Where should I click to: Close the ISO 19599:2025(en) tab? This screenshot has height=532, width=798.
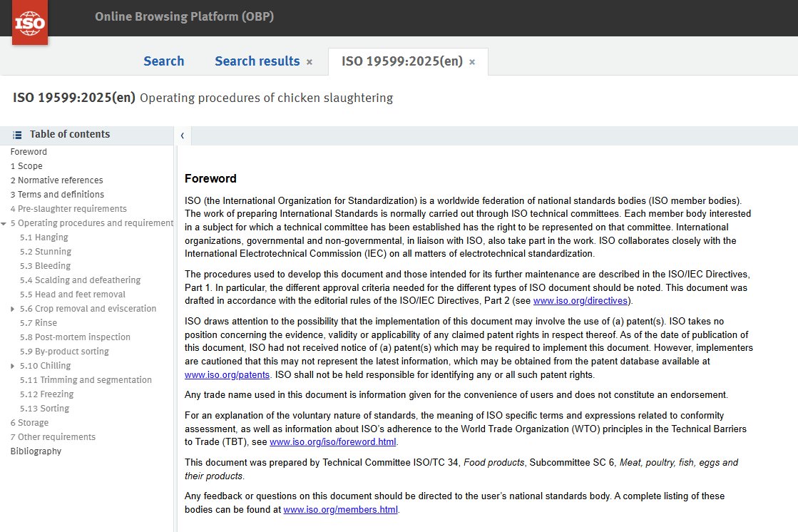pyautogui.click(x=471, y=62)
